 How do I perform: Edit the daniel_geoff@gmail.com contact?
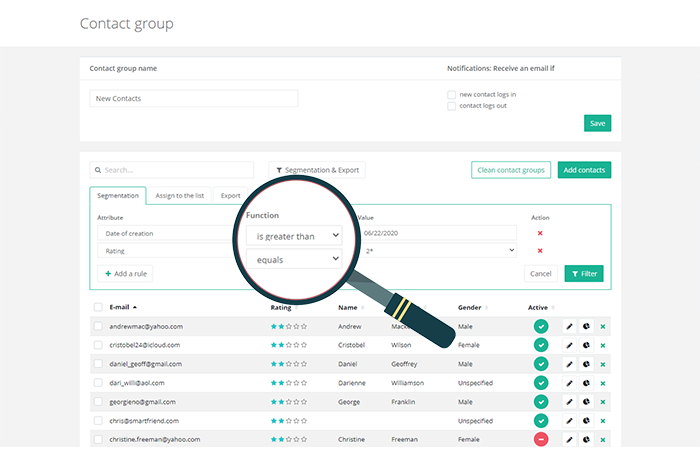[x=569, y=364]
